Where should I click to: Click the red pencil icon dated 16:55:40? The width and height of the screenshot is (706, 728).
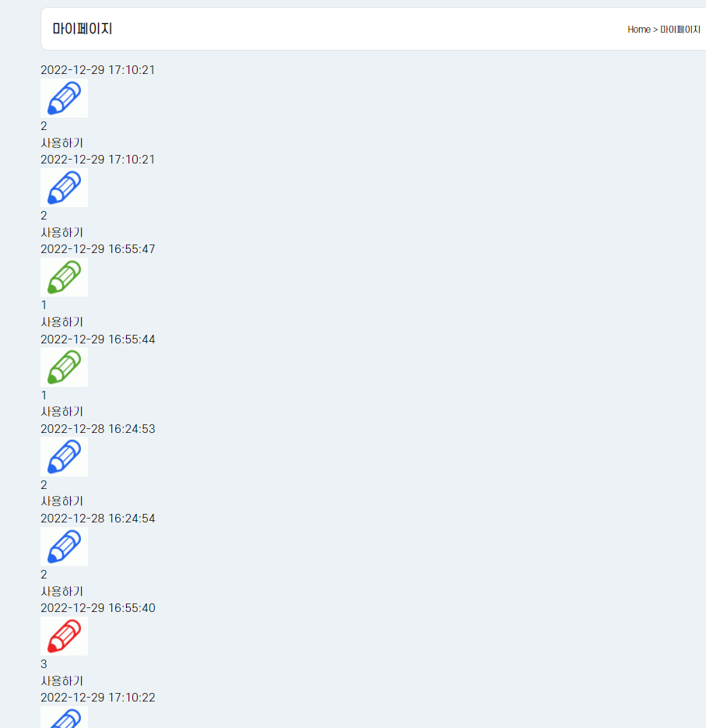pos(64,636)
